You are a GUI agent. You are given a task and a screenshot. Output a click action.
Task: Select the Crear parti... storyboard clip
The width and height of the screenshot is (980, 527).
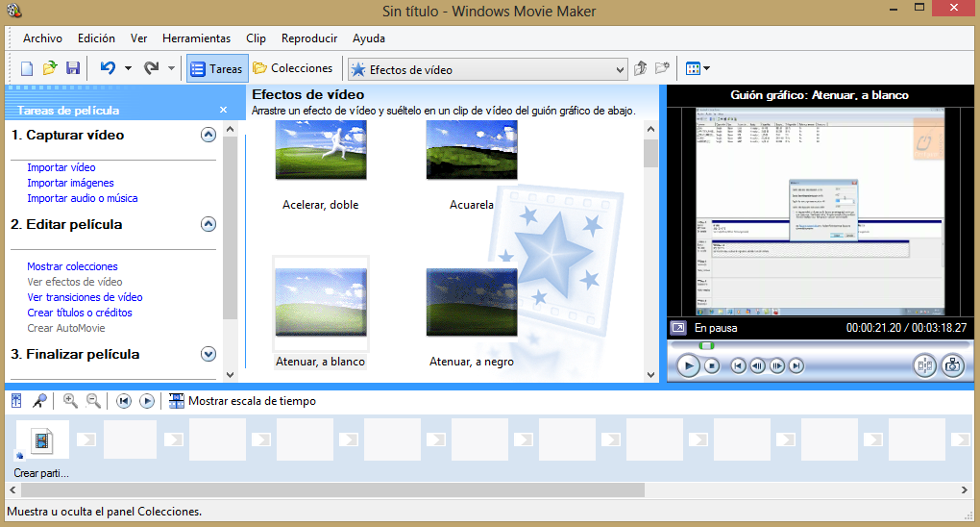pyautogui.click(x=42, y=441)
